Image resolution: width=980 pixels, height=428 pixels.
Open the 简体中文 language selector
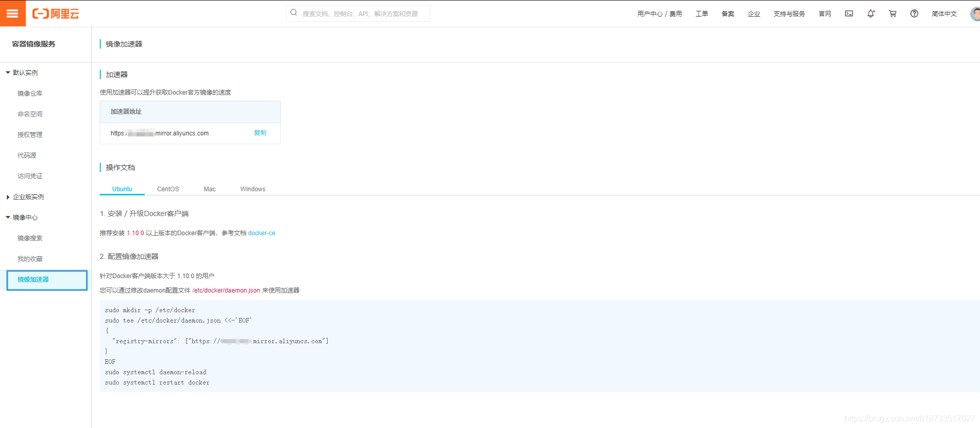coord(944,14)
